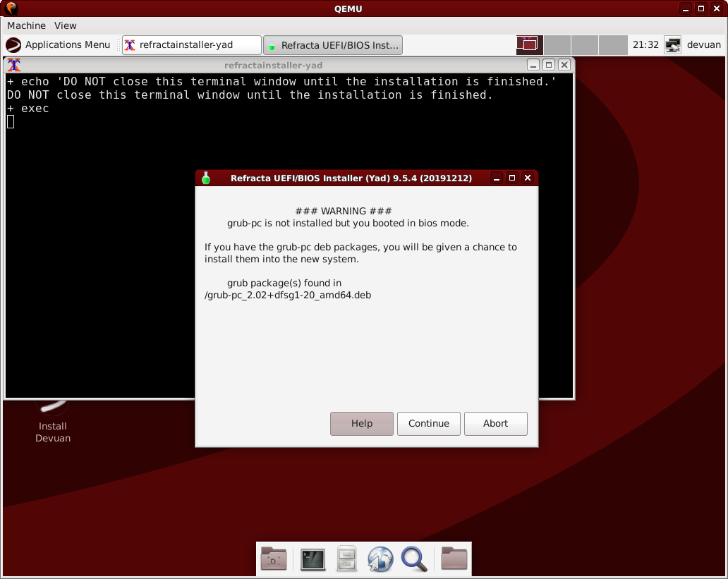Click the 21:32 panel clock
The image size is (728, 579).
point(645,45)
